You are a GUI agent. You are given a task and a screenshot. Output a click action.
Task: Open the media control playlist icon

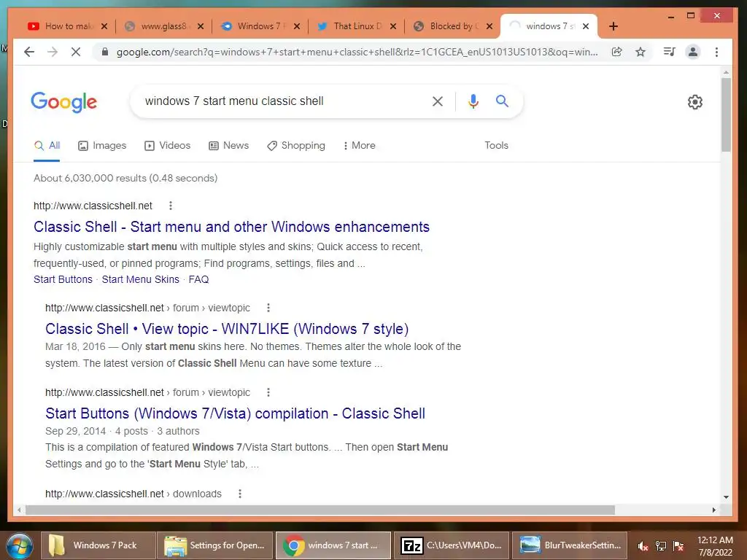tap(670, 52)
